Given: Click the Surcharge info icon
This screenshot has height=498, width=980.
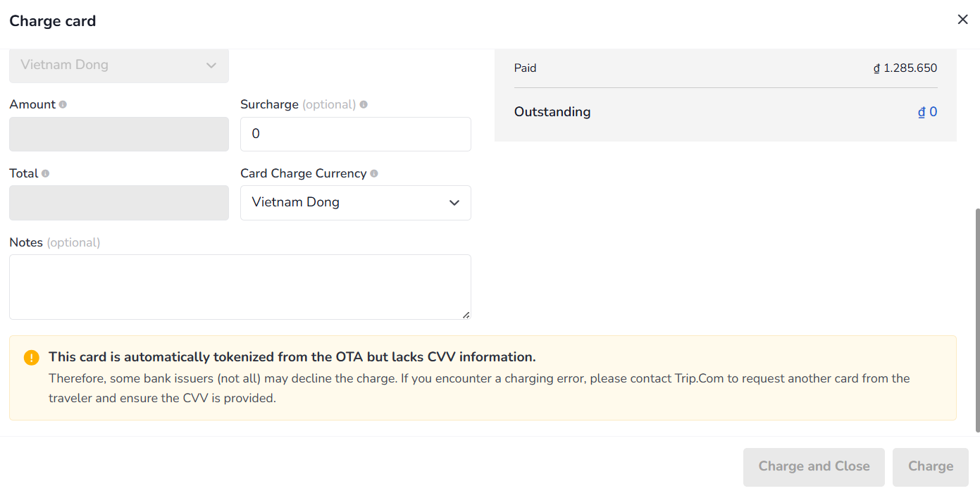Looking at the screenshot, I should tap(364, 104).
